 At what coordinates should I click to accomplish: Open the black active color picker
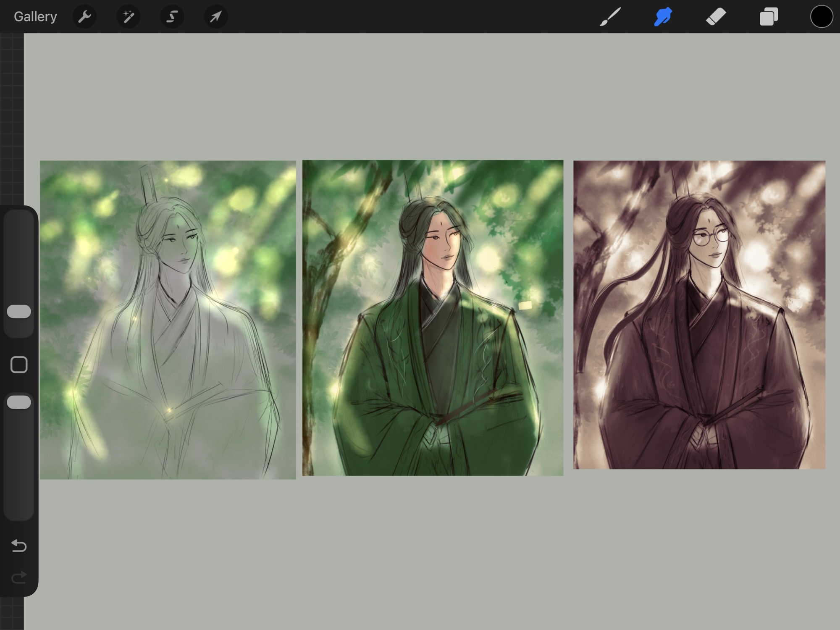(x=821, y=17)
